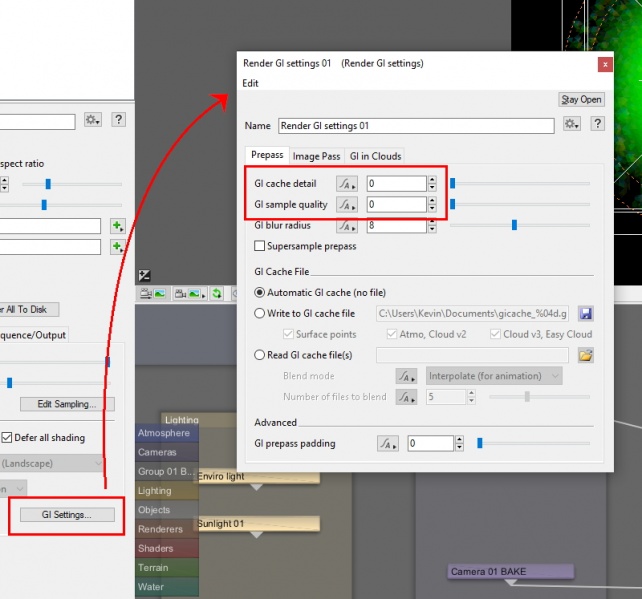
Task: Switch to the Image Pass tab
Action: tap(316, 156)
